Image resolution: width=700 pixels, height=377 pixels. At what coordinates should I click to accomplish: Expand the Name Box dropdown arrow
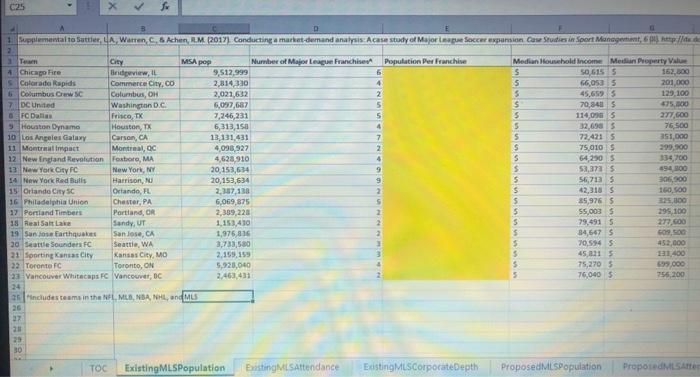click(70, 5)
